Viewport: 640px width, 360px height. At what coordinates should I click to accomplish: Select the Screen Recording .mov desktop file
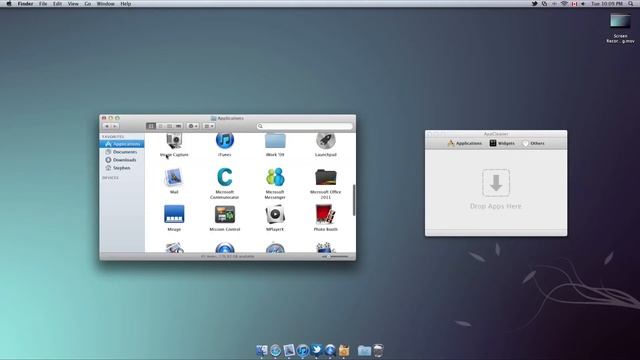point(620,28)
